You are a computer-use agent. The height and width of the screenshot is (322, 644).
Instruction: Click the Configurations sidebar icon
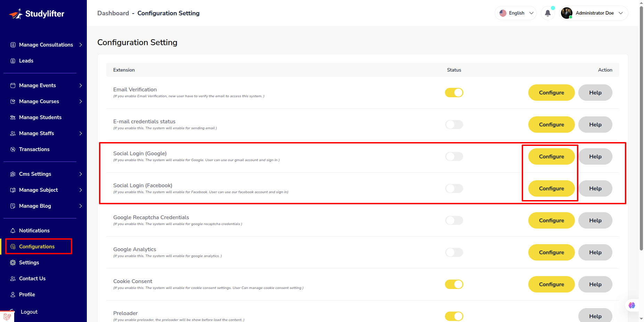click(x=13, y=247)
